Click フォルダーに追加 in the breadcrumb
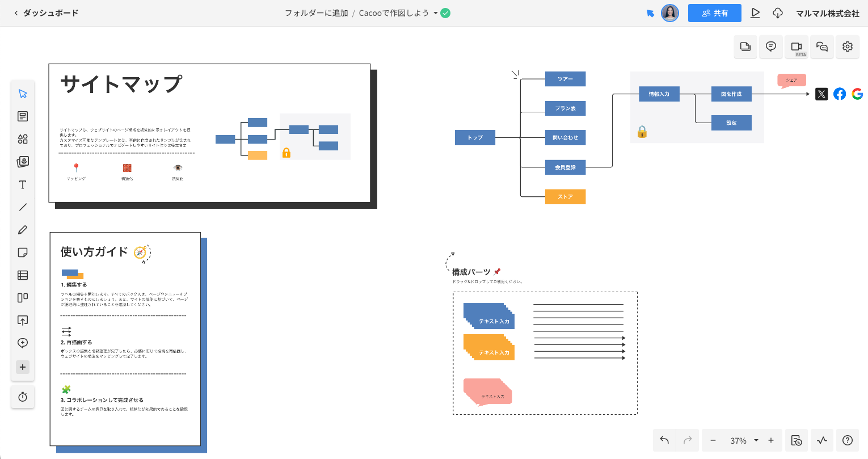 click(x=316, y=13)
